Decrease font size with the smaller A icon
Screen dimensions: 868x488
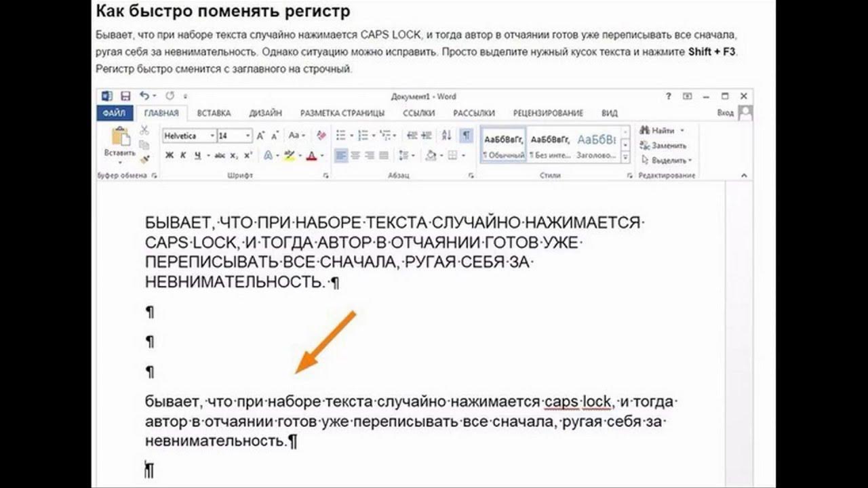tap(275, 136)
